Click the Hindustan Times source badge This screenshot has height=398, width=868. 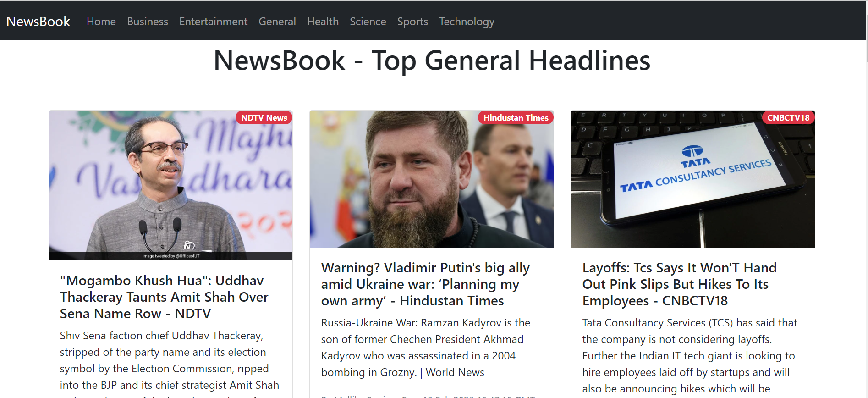tap(516, 118)
